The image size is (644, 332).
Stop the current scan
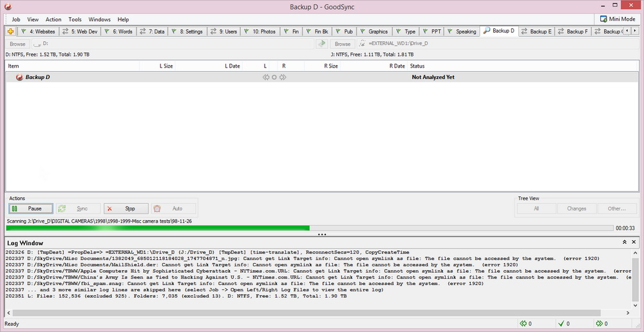[x=126, y=208]
